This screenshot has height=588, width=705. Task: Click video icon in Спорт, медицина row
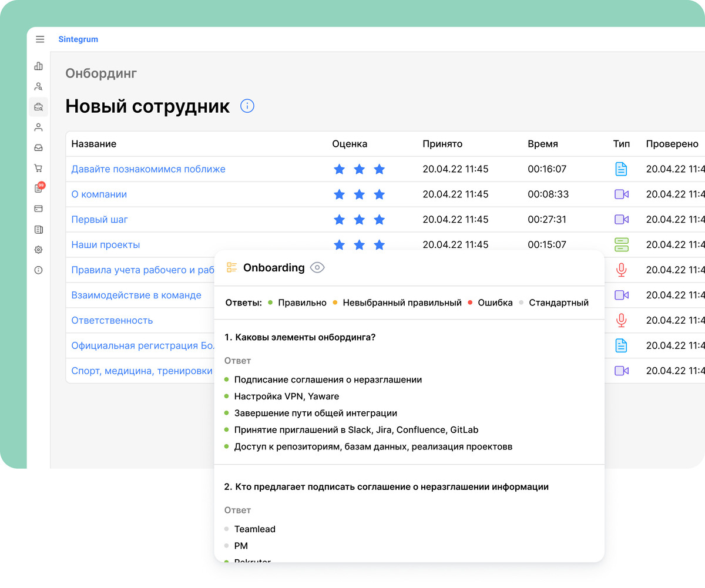click(x=622, y=371)
